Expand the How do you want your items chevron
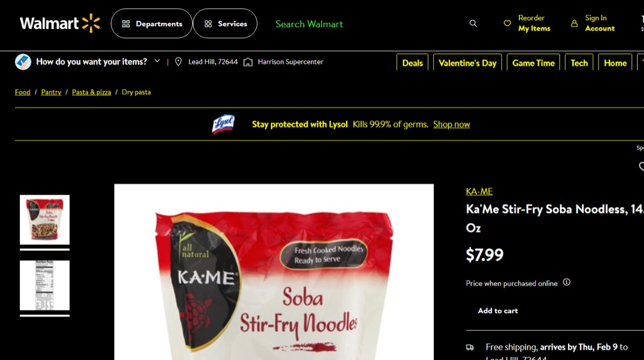This screenshot has width=644, height=360. (x=157, y=61)
